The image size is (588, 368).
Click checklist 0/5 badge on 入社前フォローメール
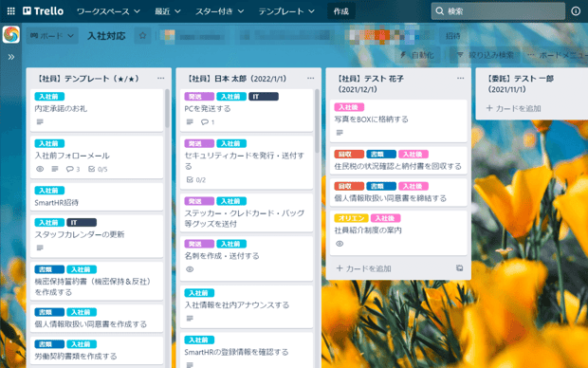click(98, 169)
